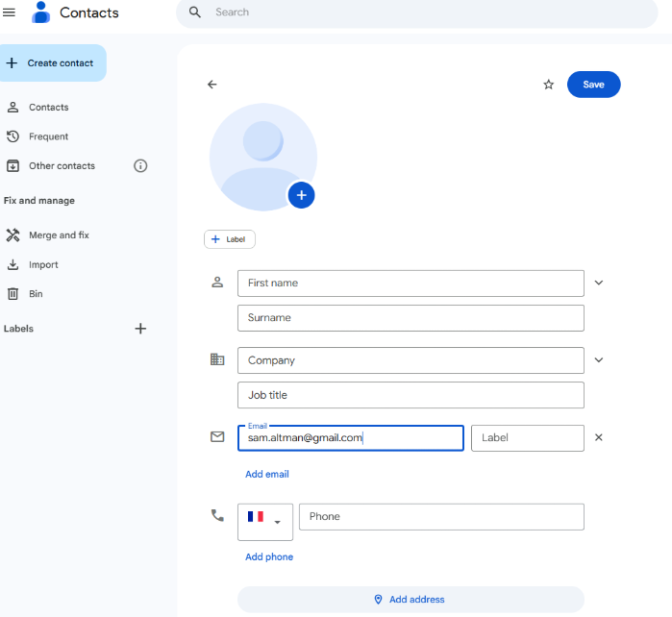672x617 pixels.
Task: Click the envelope email icon
Action: pos(217,436)
